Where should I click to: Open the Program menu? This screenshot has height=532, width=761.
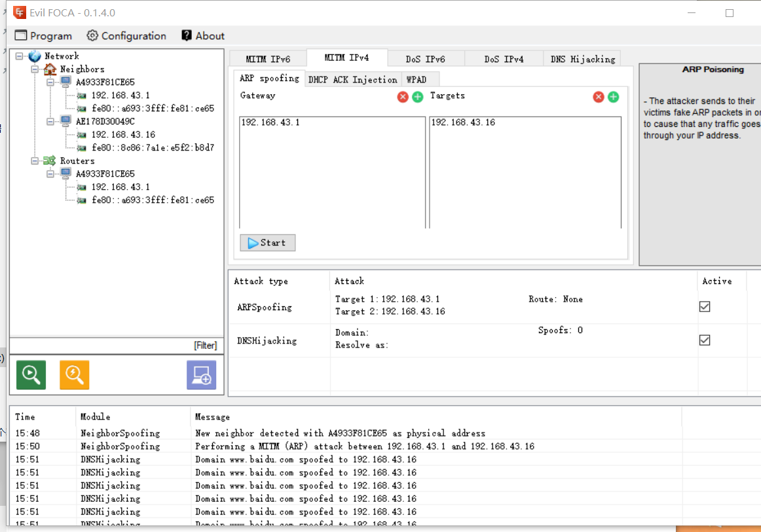43,35
